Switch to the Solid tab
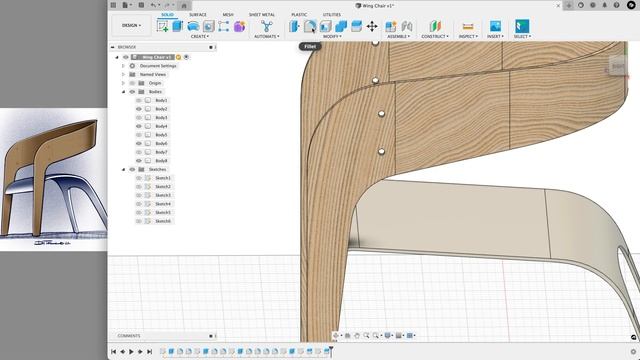 167,15
